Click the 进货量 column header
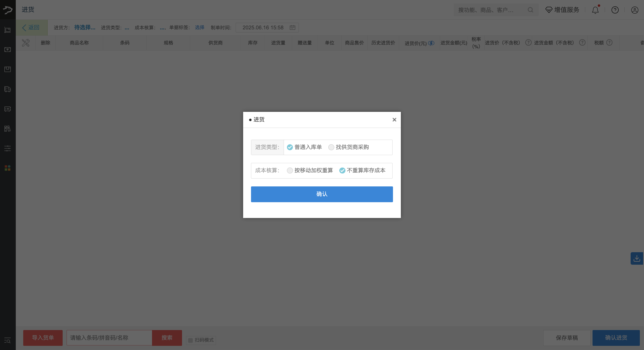 [x=278, y=43]
